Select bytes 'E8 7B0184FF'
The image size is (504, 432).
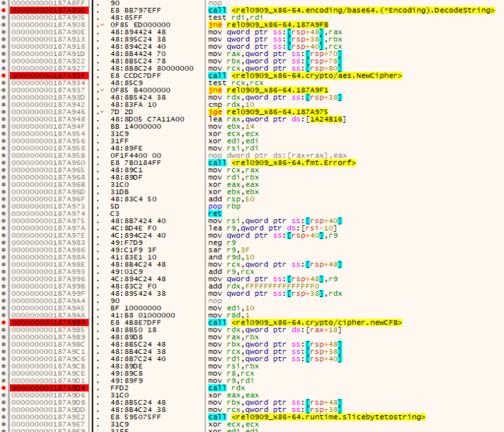pyautogui.click(x=136, y=163)
